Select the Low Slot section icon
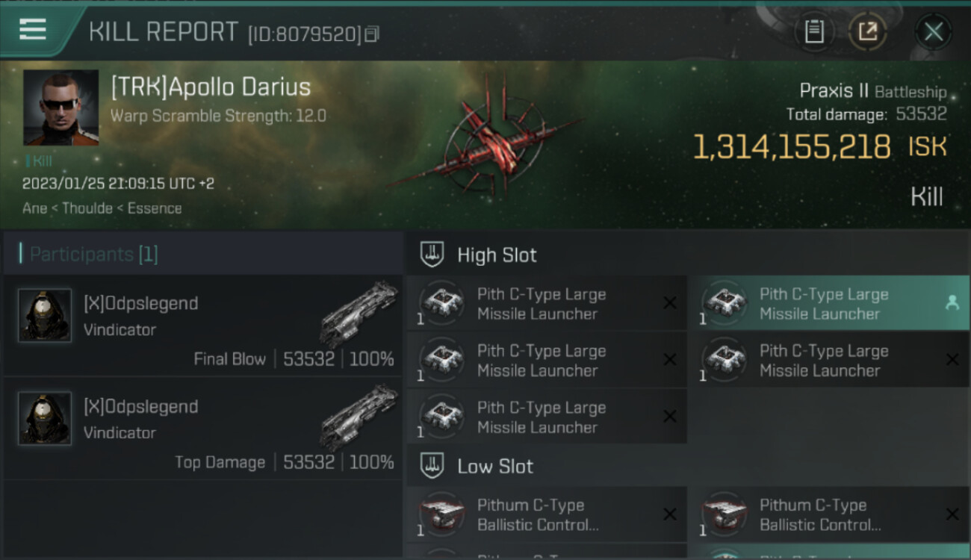 coord(432,466)
